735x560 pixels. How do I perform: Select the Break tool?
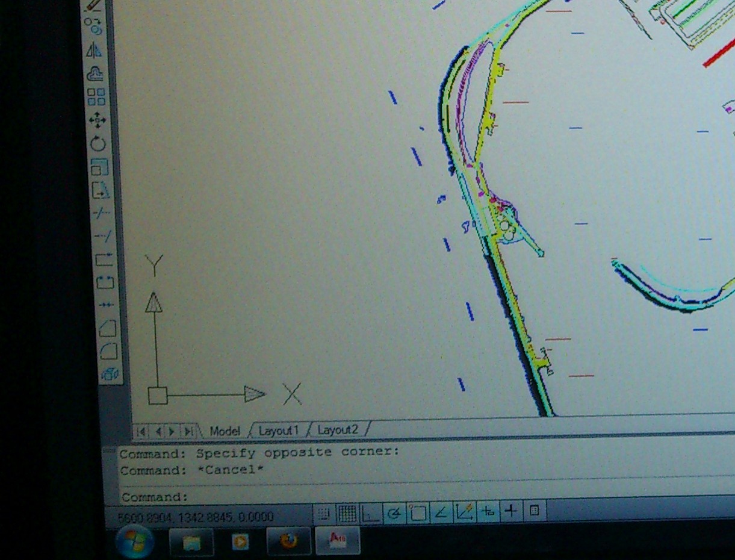click(105, 282)
